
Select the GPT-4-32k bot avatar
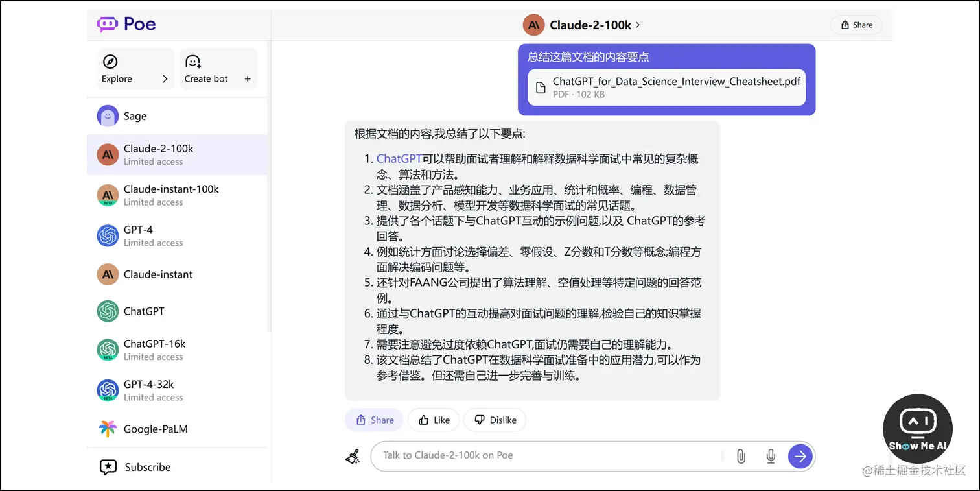pyautogui.click(x=108, y=390)
